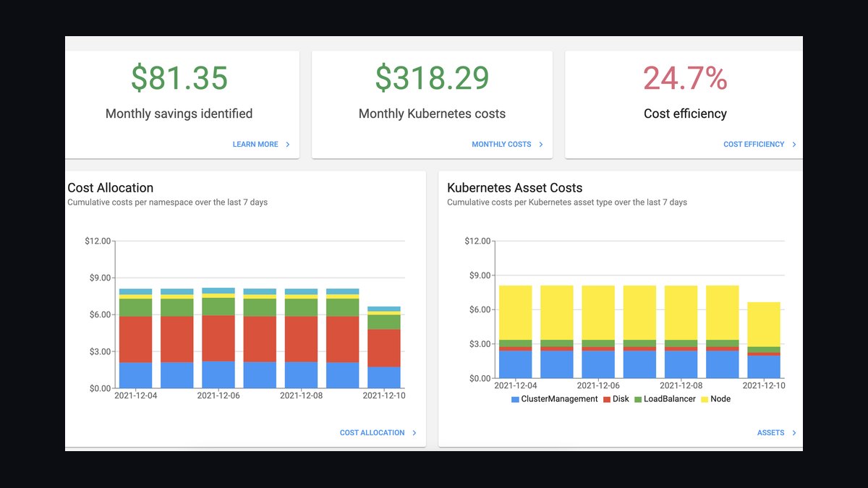
Task: Click the Cost Allocation chart title
Action: point(111,188)
